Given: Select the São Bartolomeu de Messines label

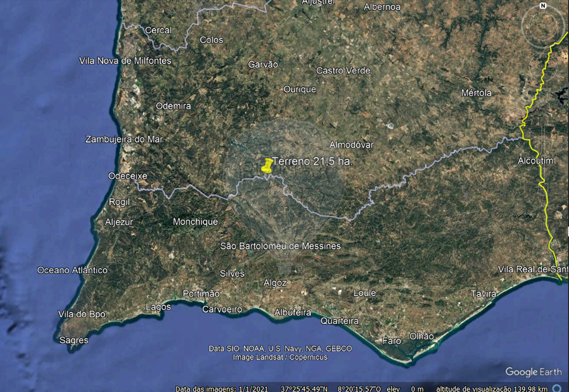Looking at the screenshot, I should 280,246.
